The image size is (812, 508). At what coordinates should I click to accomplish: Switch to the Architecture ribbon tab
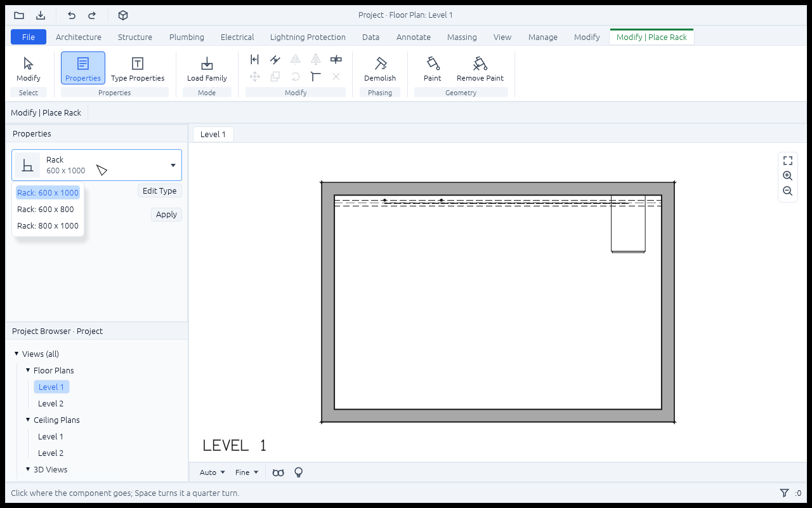[79, 37]
